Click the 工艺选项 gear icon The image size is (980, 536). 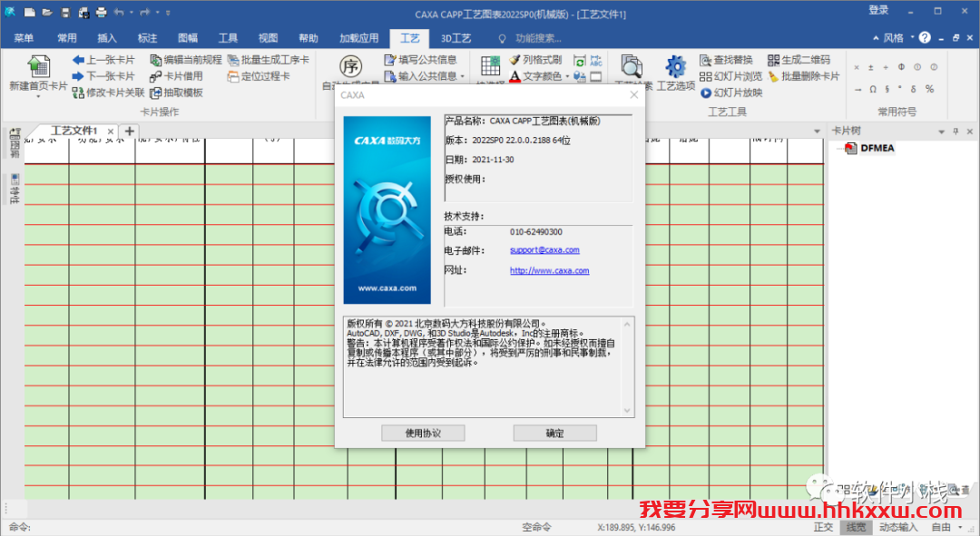pyautogui.click(x=676, y=66)
